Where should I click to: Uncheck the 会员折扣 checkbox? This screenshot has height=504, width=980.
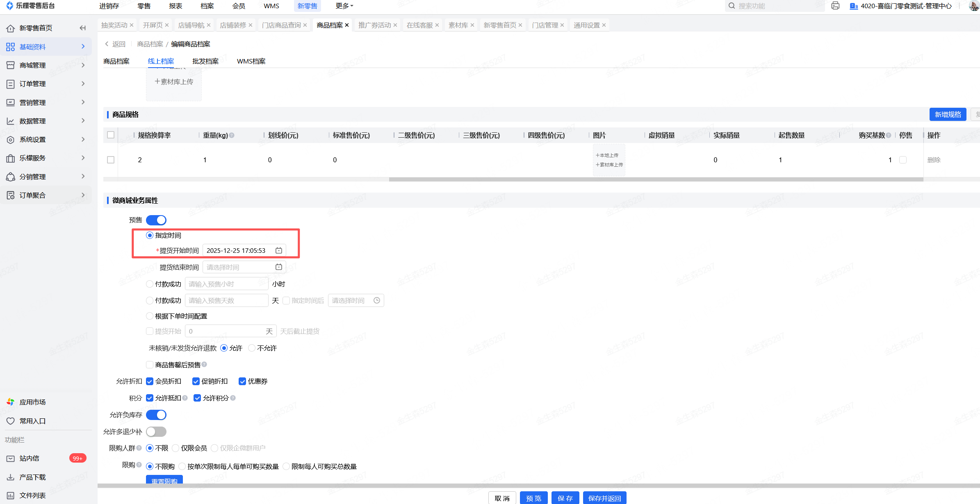click(x=150, y=381)
